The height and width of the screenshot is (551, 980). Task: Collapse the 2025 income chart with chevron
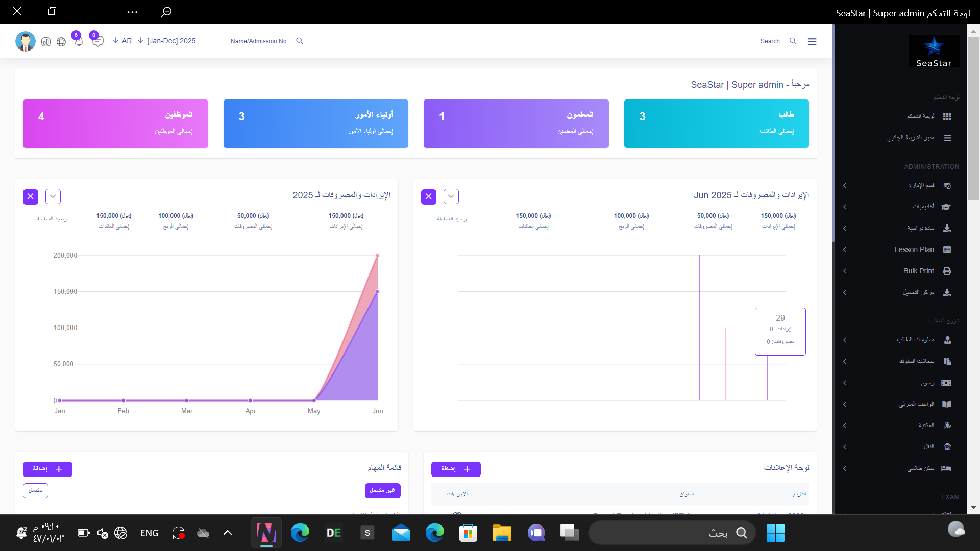click(53, 196)
